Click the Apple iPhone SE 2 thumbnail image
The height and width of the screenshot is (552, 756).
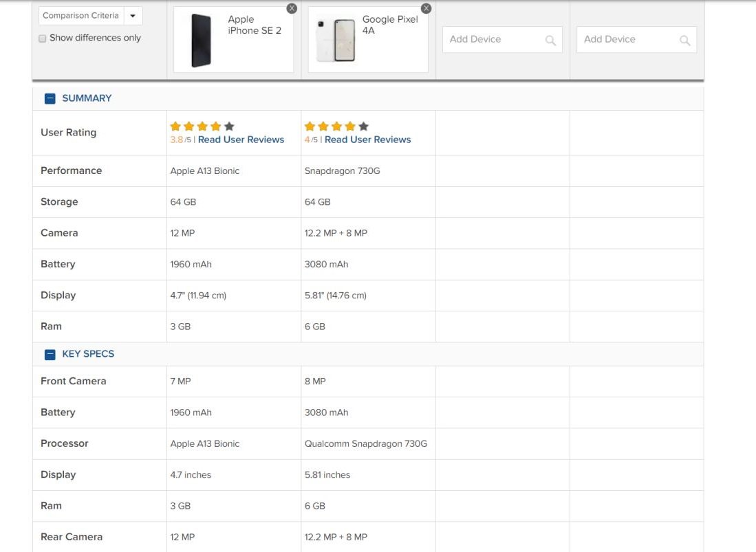click(x=201, y=40)
